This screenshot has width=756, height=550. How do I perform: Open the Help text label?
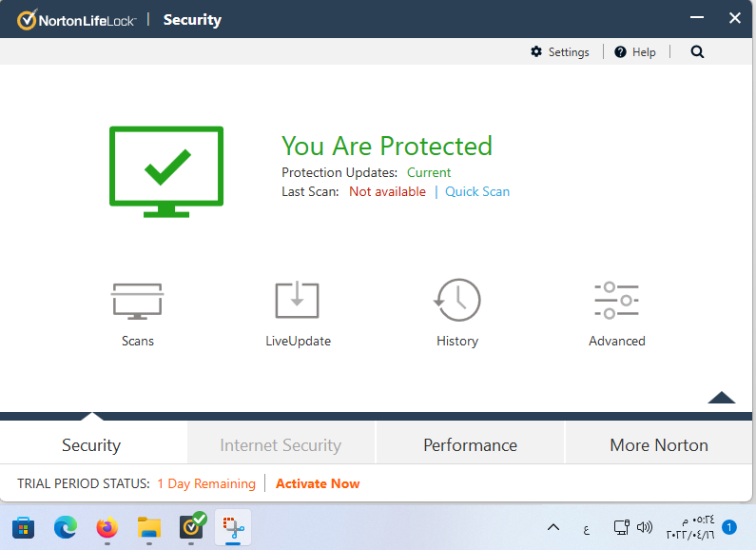[644, 52]
